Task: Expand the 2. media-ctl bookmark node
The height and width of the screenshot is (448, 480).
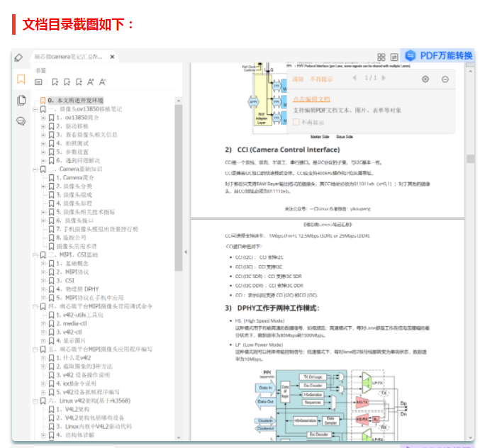Action: [43, 323]
